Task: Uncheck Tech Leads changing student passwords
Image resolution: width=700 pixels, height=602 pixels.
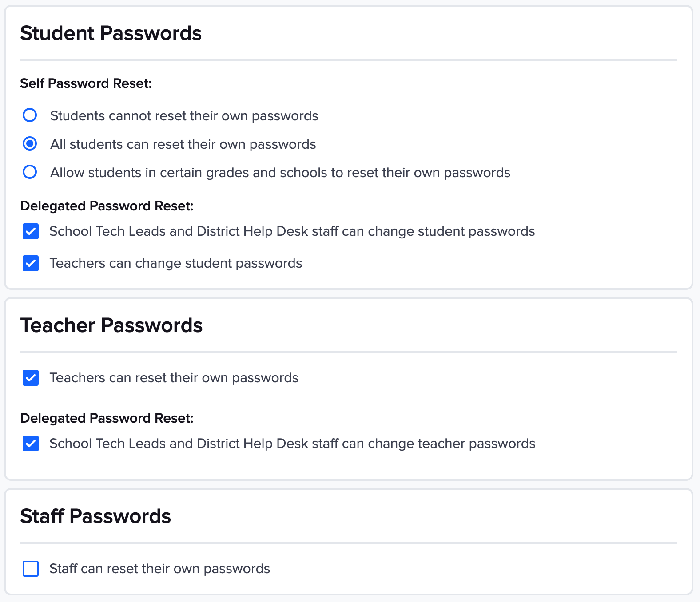Action: [30, 231]
